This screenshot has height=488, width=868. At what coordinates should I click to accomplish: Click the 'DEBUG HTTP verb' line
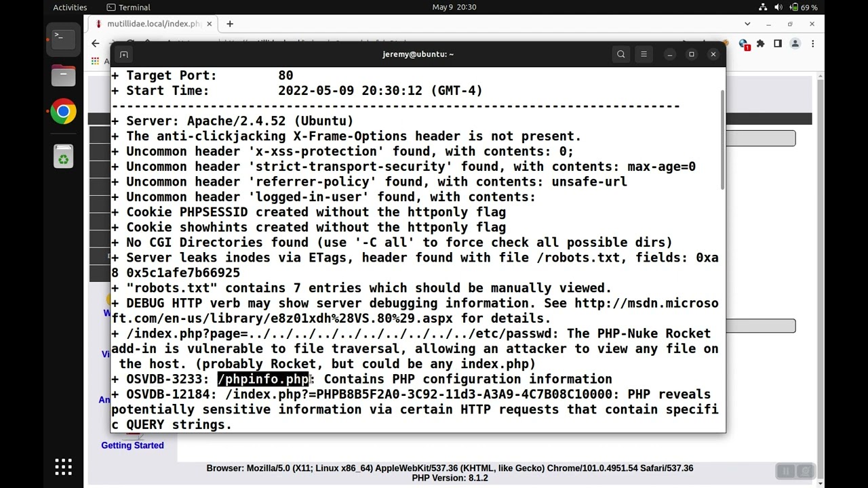pos(415,310)
